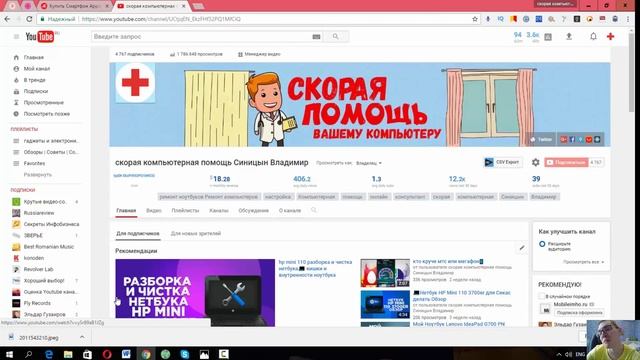Screen dimensions: 640x360
Task: Open Windows Start menu
Action: point(9,354)
